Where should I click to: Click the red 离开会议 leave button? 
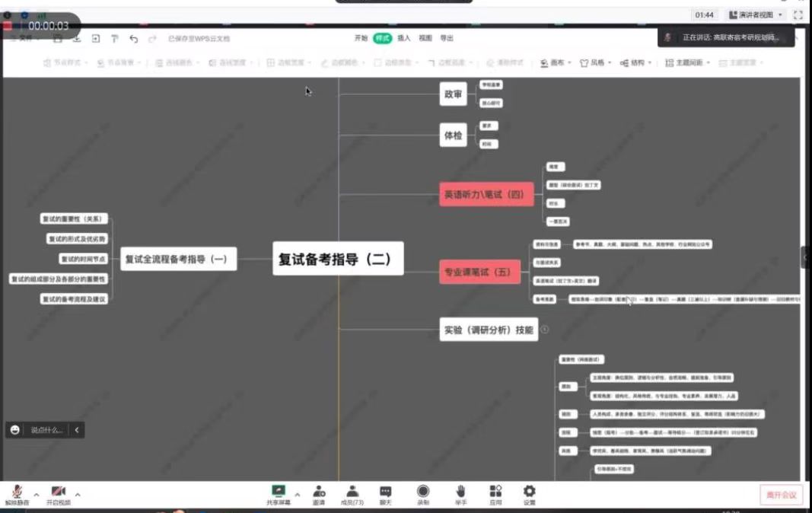click(x=781, y=495)
